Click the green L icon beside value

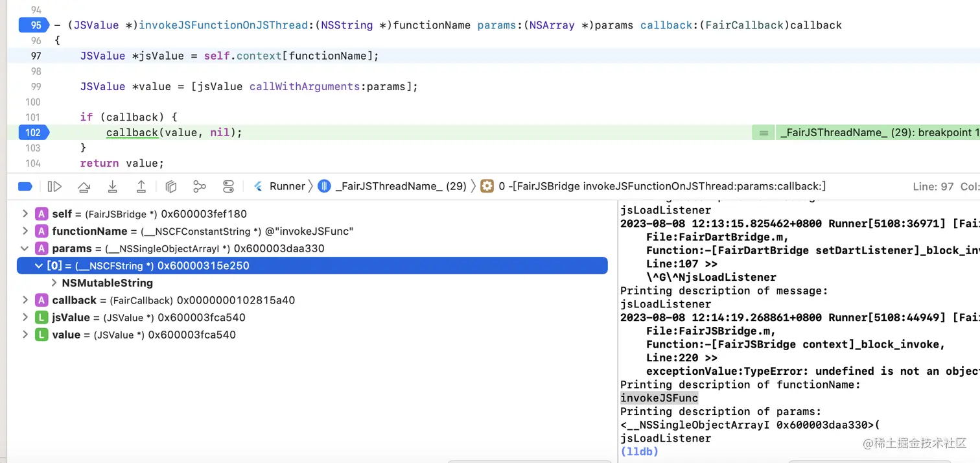click(x=41, y=335)
